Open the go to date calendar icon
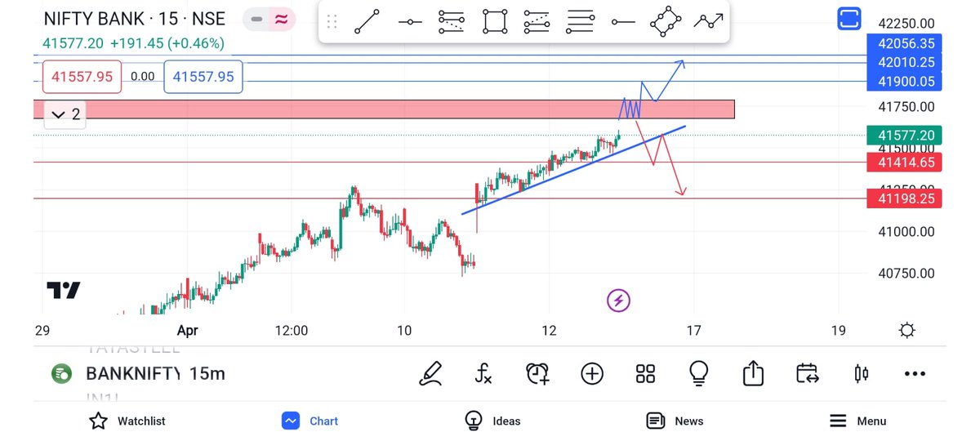 click(807, 374)
